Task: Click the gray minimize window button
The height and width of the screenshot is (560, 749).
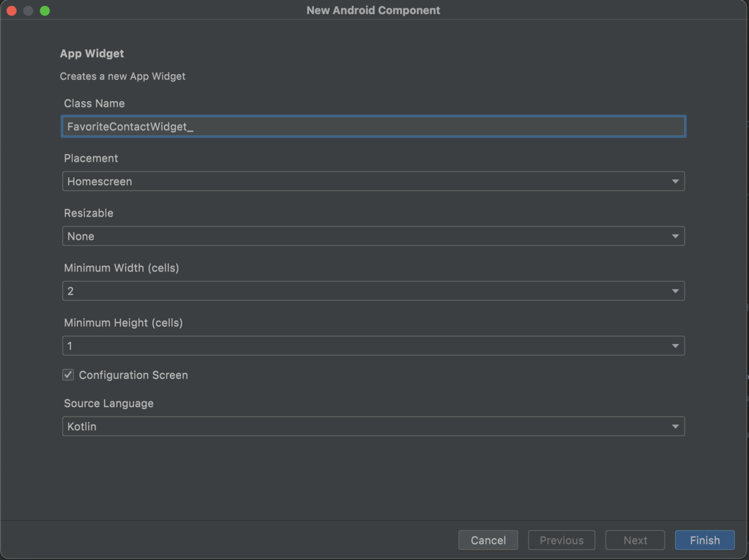Action: pyautogui.click(x=28, y=11)
